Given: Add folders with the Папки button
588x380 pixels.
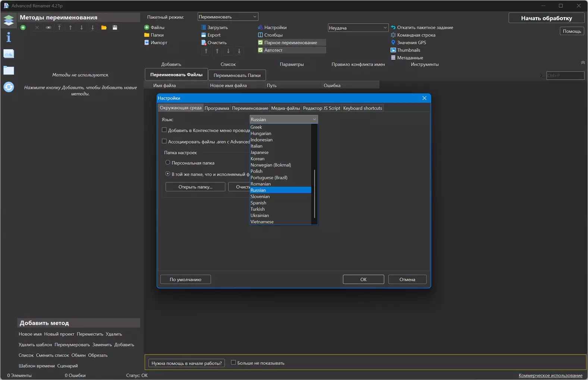Looking at the screenshot, I should (154, 35).
